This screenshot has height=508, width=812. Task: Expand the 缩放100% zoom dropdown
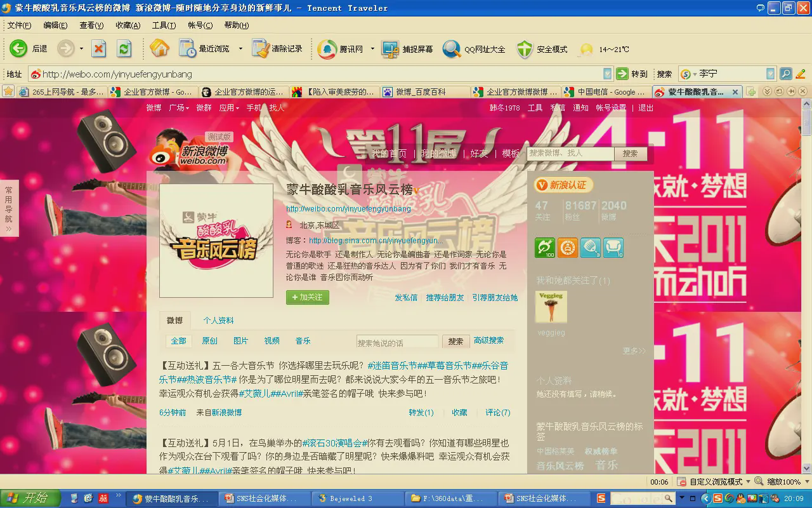click(806, 482)
